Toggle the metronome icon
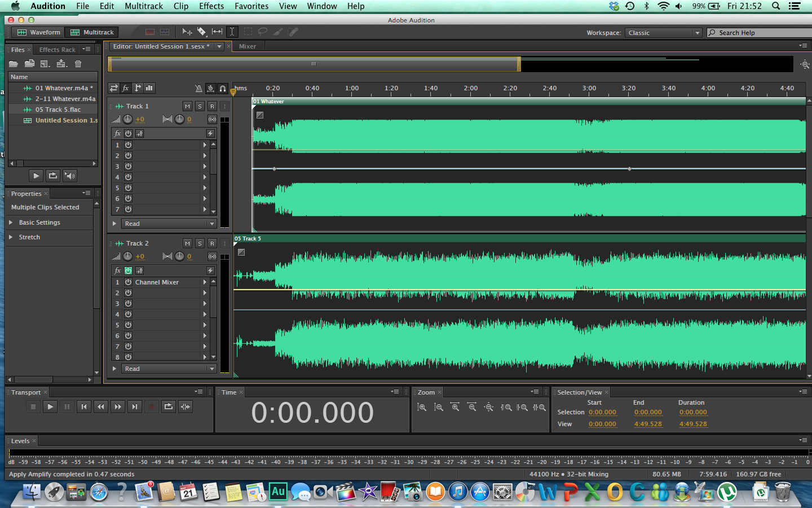This screenshot has height=508, width=812. pyautogui.click(x=198, y=89)
